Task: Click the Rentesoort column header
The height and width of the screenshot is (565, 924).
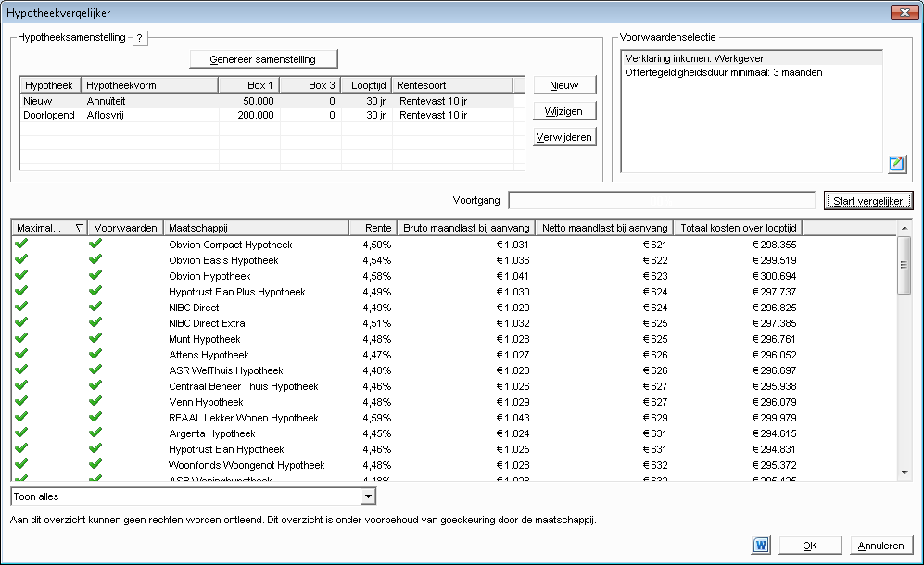Action: click(x=452, y=85)
